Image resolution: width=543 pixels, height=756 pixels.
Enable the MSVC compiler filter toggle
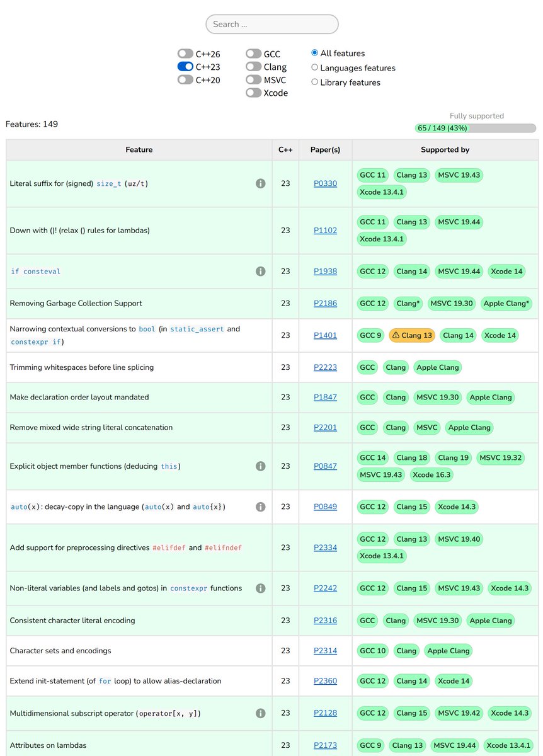click(254, 80)
